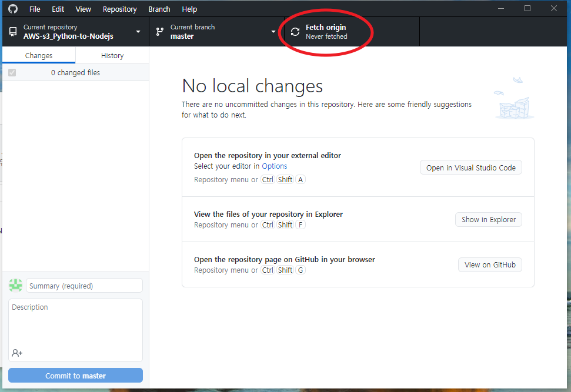571x392 pixels.
Task: Click the Summary (required) input field
Action: pos(84,286)
